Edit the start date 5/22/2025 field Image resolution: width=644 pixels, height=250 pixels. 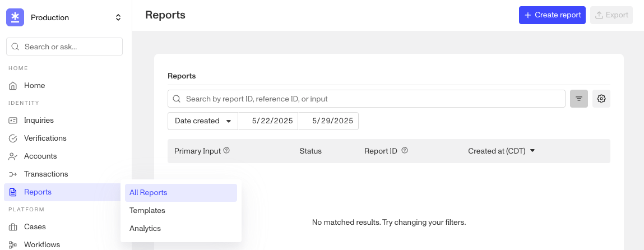click(268, 121)
